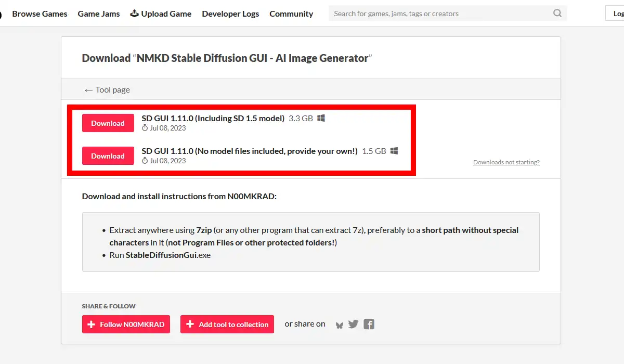Click the SD GUI 1.11.0 (Including SD 1.5 model) filename
The height and width of the screenshot is (364, 624).
coord(213,118)
